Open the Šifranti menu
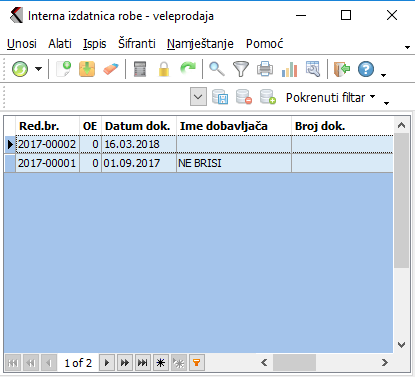The height and width of the screenshot is (377, 415). (137, 44)
